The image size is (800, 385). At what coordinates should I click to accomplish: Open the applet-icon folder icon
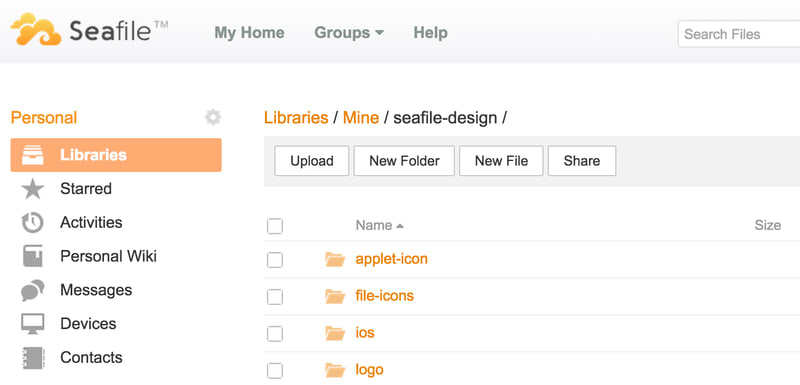point(335,259)
